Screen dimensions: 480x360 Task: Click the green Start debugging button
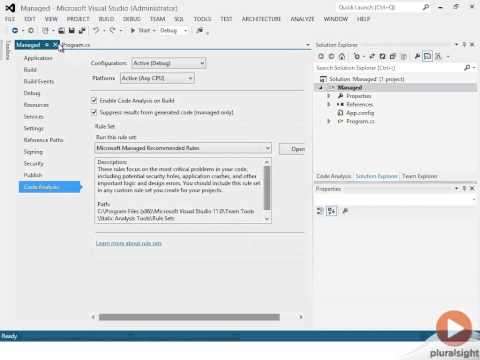[140, 30]
